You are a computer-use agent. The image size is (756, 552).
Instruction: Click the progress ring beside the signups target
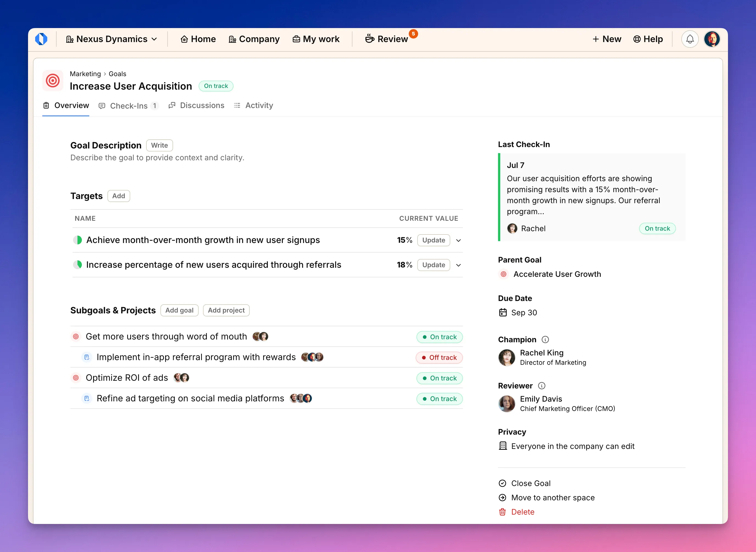77,240
